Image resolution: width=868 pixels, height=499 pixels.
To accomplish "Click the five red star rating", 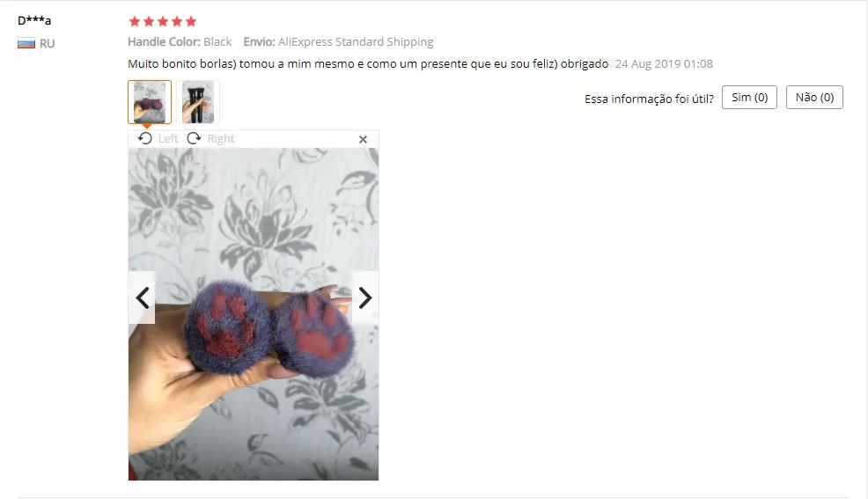I will tap(163, 22).
